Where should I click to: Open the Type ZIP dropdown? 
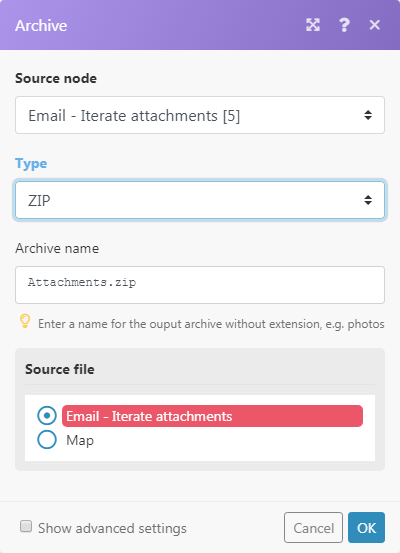pos(200,200)
